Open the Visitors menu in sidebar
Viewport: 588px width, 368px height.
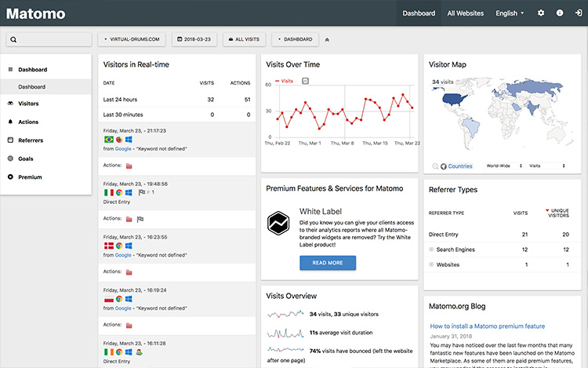point(28,104)
